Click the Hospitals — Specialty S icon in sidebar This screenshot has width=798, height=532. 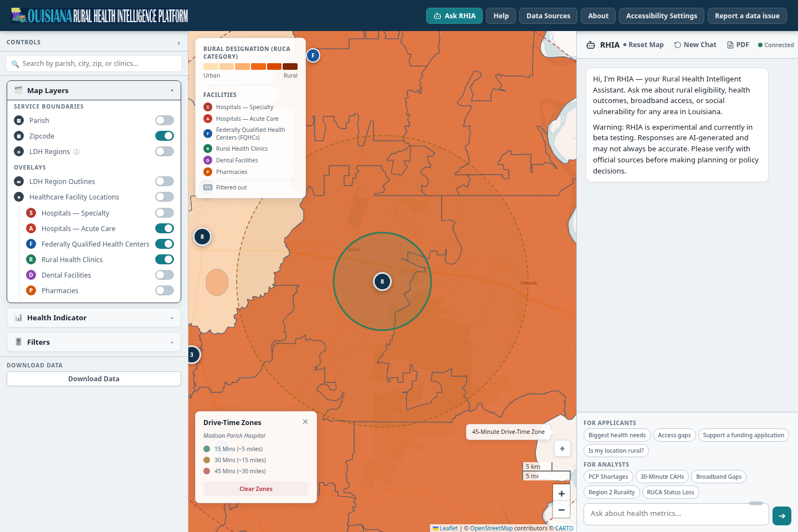31,213
